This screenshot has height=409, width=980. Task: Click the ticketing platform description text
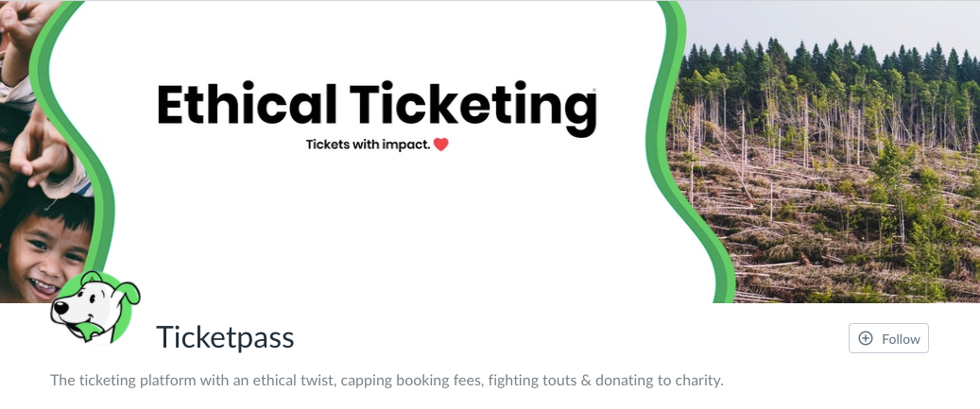[387, 381]
